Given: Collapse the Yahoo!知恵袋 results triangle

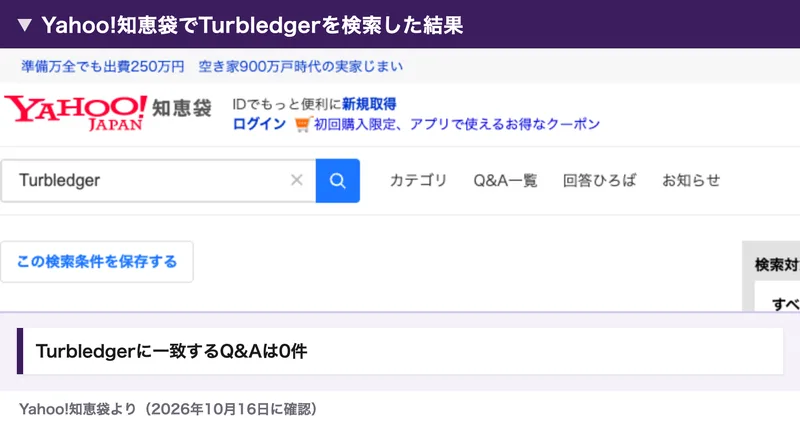Looking at the screenshot, I should tap(24, 25).
